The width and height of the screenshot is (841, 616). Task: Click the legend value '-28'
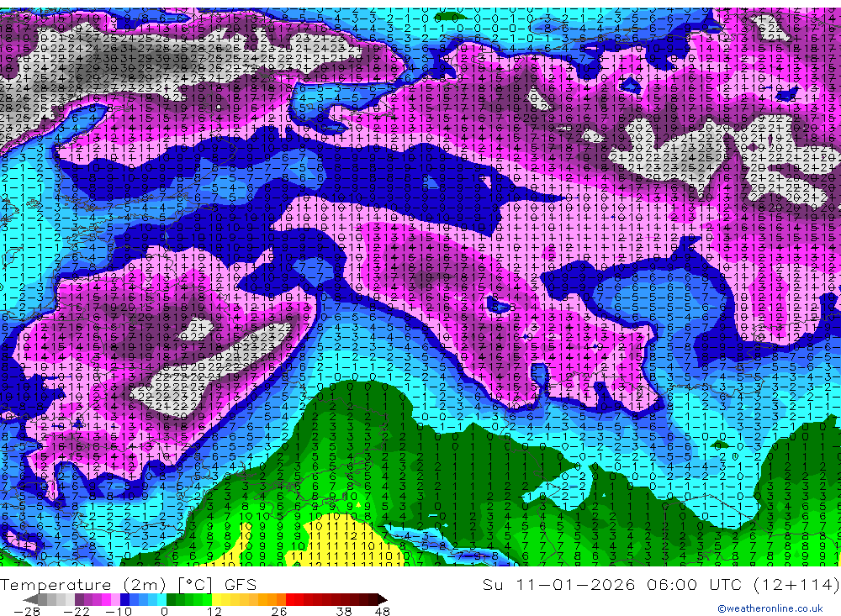tap(27, 612)
